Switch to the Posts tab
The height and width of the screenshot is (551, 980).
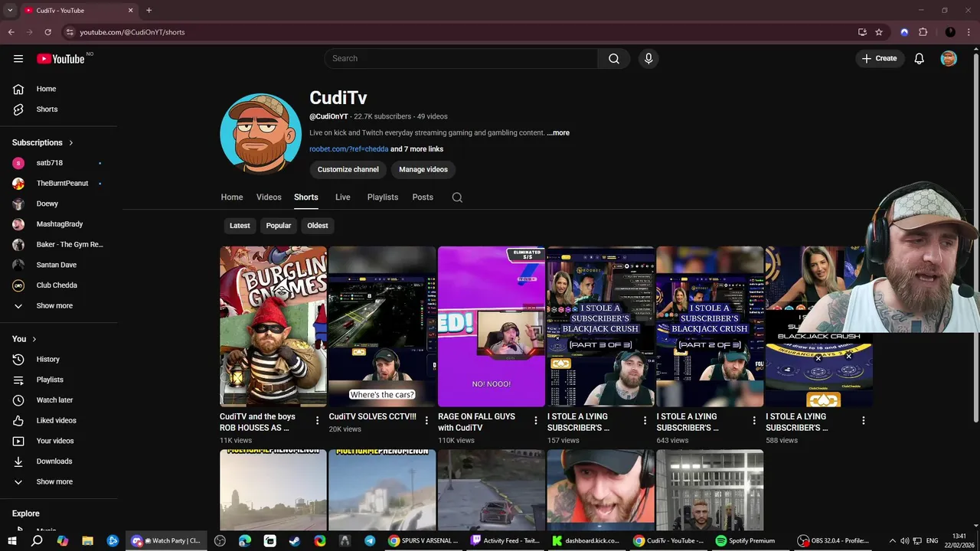point(423,197)
